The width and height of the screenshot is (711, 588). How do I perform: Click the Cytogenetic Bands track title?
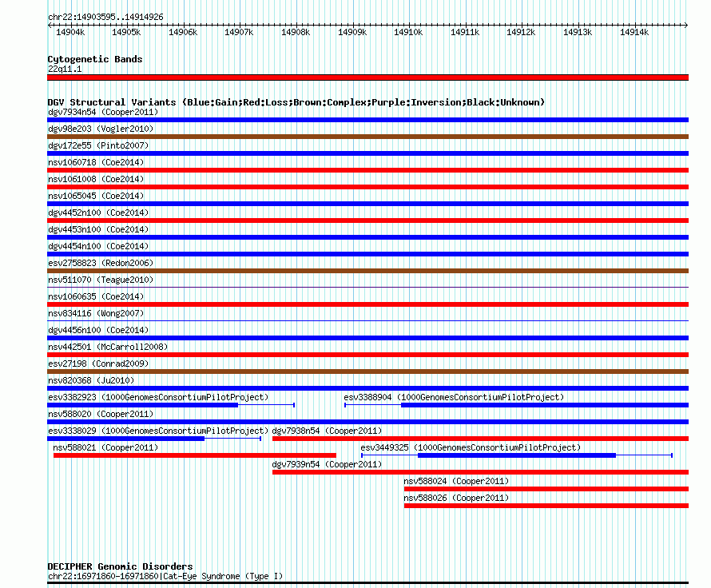click(95, 59)
